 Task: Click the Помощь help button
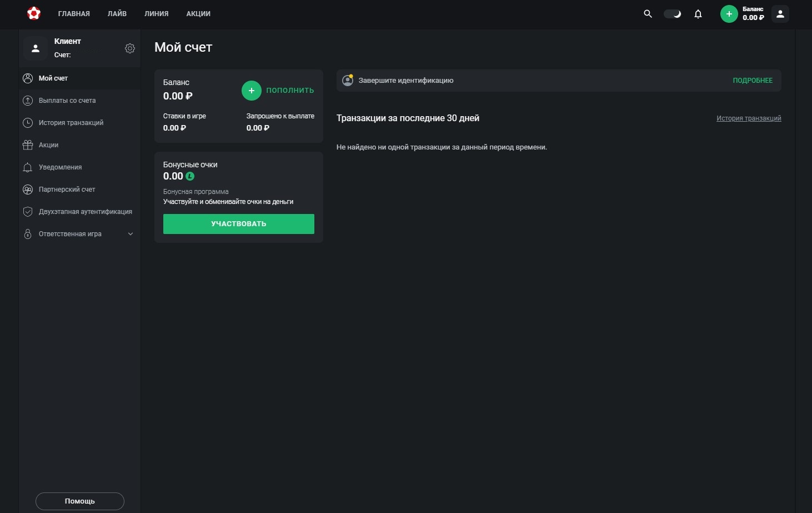80,501
